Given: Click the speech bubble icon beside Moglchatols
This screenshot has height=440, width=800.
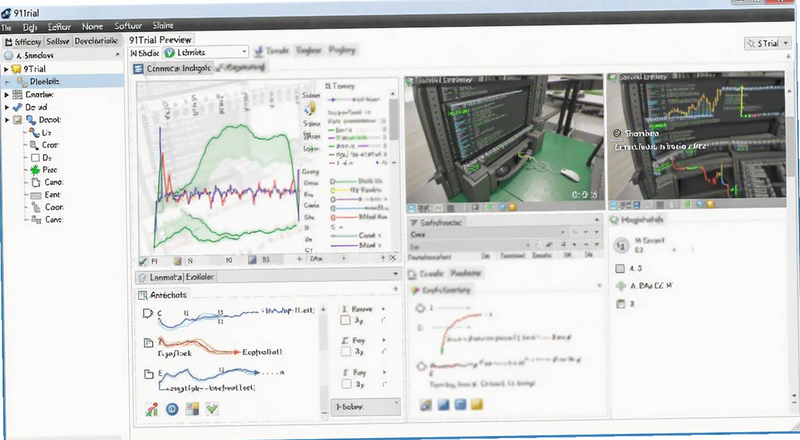Looking at the screenshot, I should coord(614,220).
